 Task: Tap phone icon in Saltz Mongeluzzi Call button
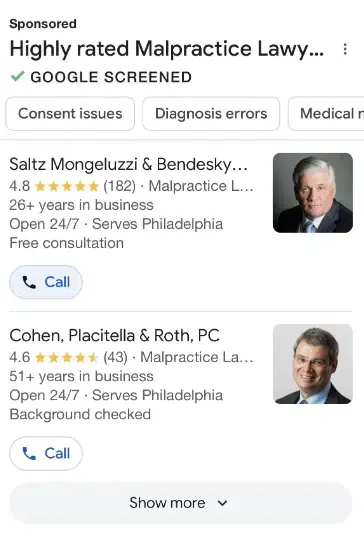(29, 282)
